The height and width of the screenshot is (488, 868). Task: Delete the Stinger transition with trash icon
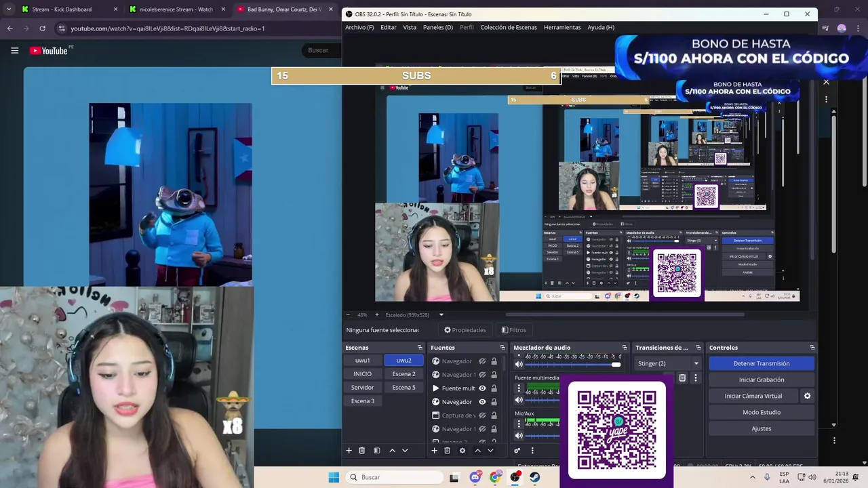coord(682,378)
